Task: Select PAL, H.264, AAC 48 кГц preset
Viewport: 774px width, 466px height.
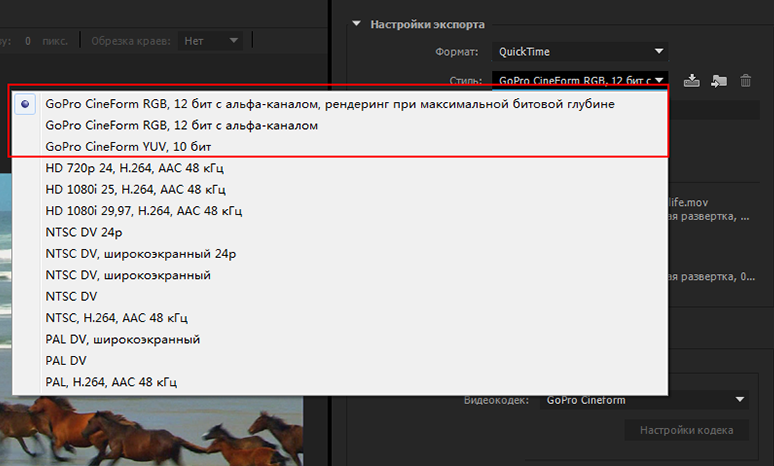Action: (x=341, y=382)
